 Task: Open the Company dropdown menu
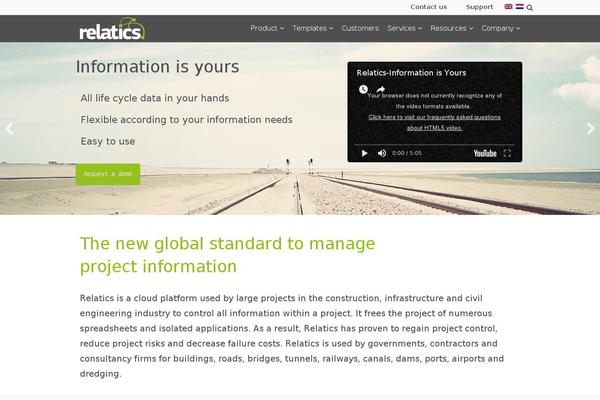500,28
